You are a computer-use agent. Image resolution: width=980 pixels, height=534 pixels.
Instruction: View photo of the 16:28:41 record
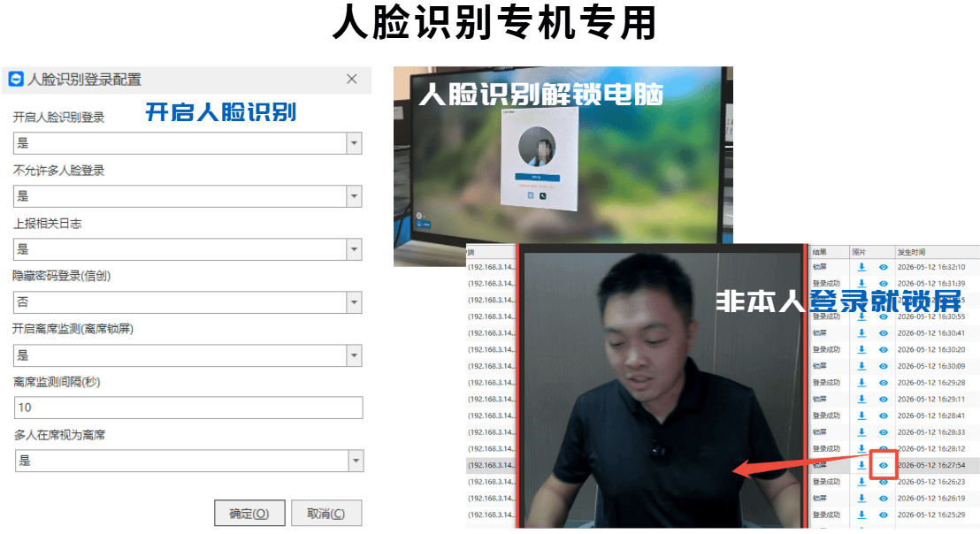point(883,416)
